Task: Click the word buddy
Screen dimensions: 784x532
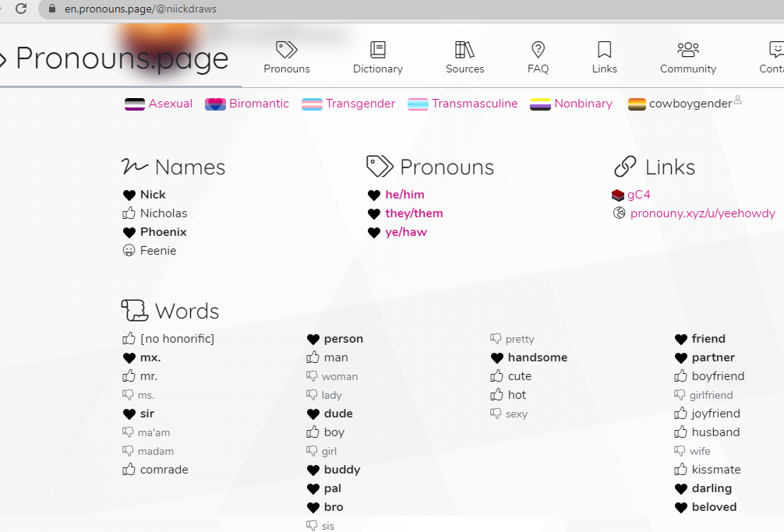Action: 342,470
